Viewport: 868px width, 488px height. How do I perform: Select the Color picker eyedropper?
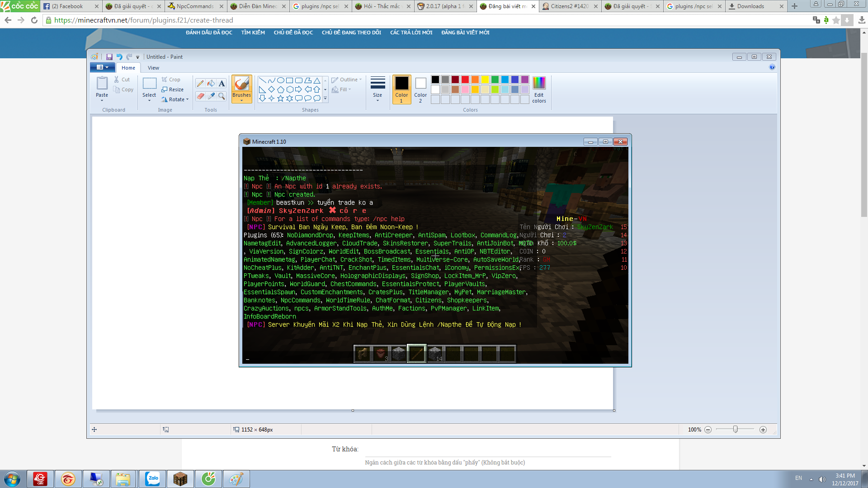tap(211, 96)
